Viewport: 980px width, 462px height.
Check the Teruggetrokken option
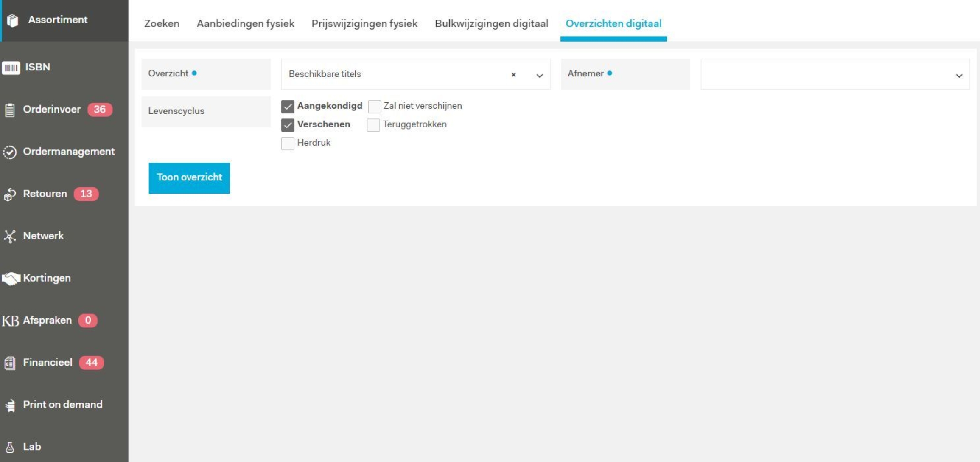point(374,124)
